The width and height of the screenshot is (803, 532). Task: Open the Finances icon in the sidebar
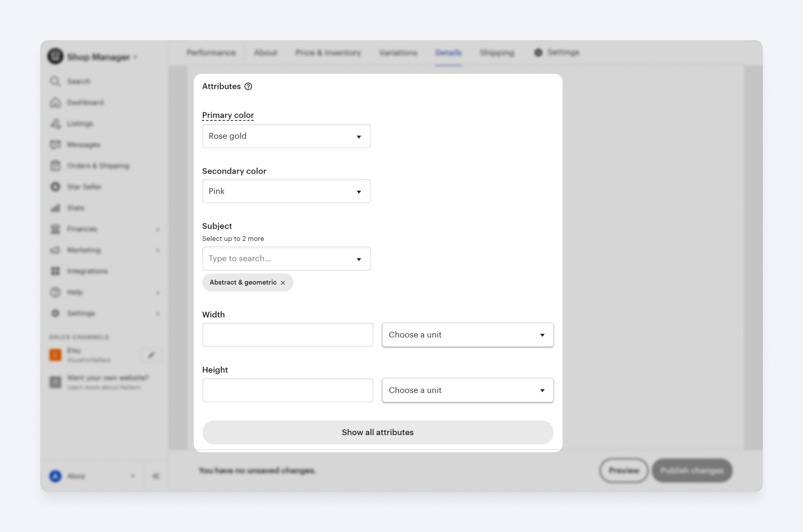pyautogui.click(x=55, y=229)
